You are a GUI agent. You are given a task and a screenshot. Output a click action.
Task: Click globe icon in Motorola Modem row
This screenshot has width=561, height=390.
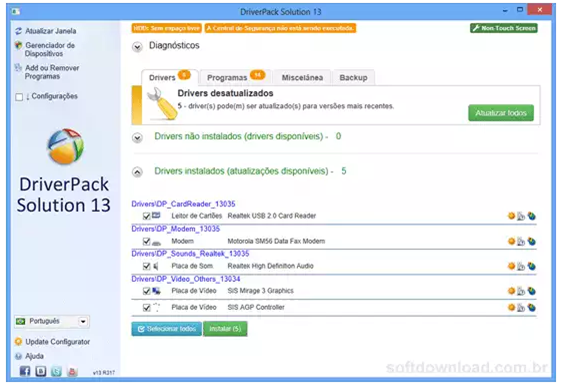[x=532, y=242]
